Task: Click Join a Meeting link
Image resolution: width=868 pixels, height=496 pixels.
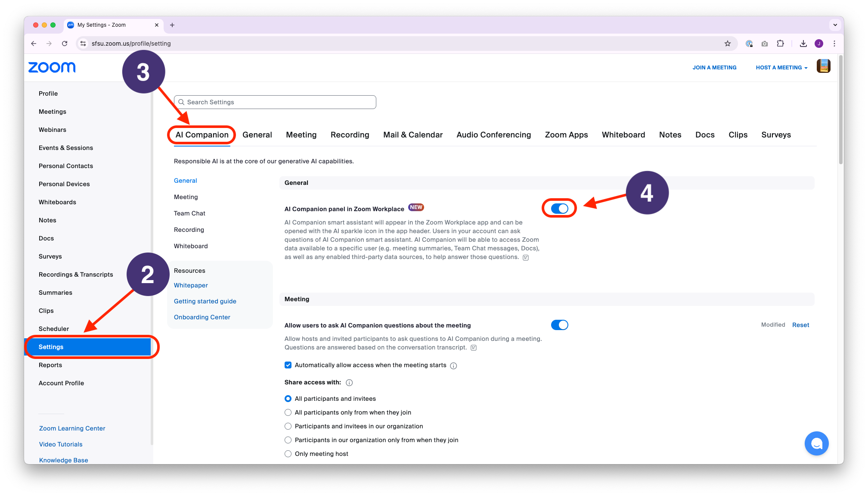Action: pyautogui.click(x=715, y=68)
